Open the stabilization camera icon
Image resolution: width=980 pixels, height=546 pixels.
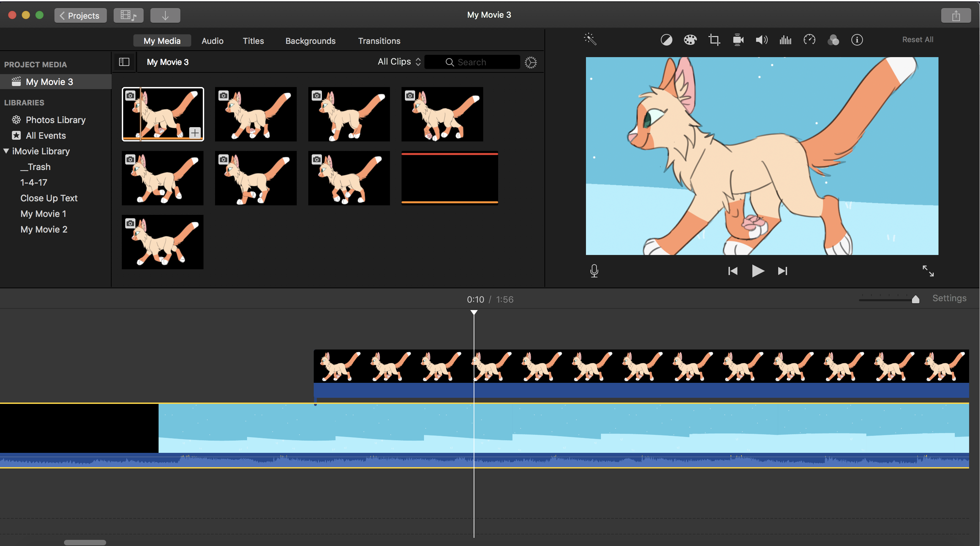[x=738, y=40]
